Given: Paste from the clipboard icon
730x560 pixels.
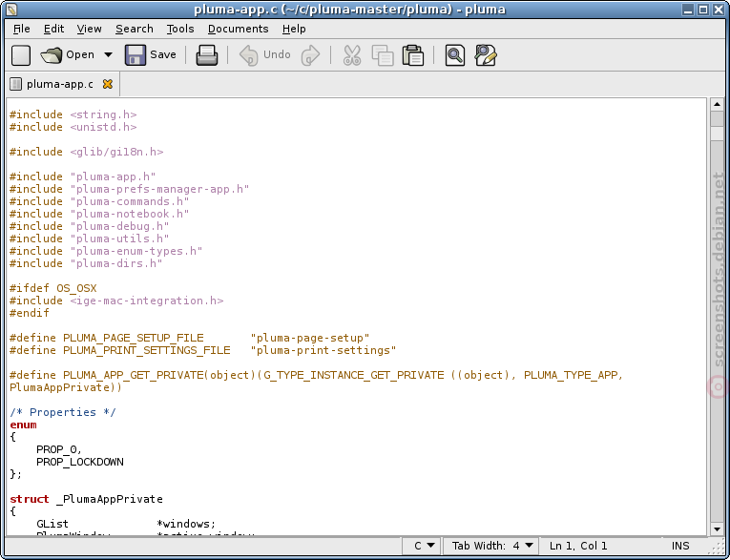Looking at the screenshot, I should point(412,55).
